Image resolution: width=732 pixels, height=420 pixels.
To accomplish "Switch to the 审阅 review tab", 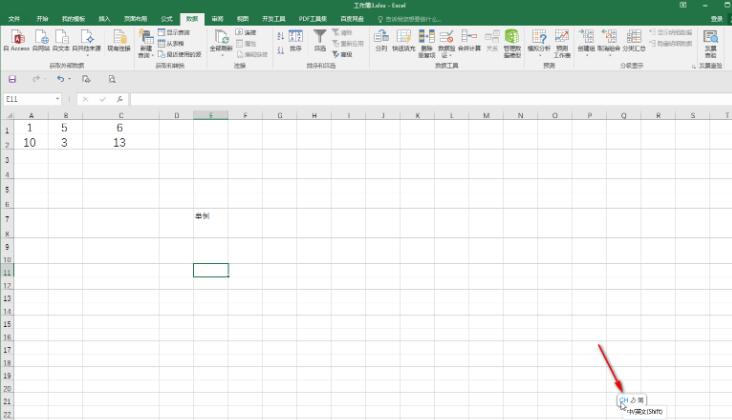I will (x=218, y=19).
